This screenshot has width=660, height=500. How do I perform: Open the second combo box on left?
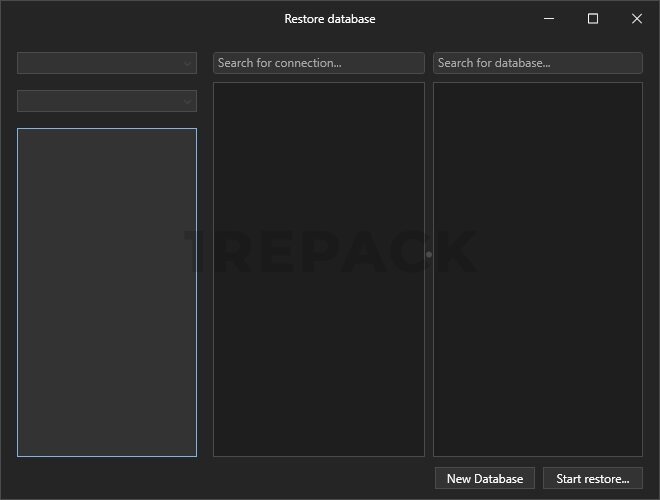point(100,101)
